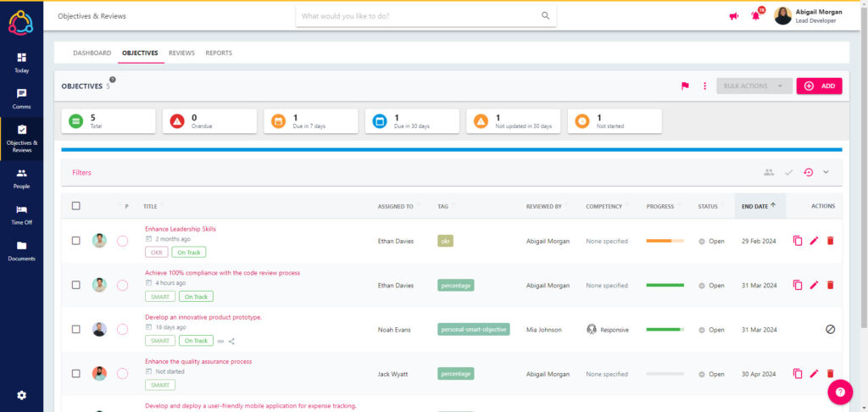Toggle priority circle for product prototype objective
Image resolution: width=868 pixels, height=412 pixels.
(x=123, y=330)
